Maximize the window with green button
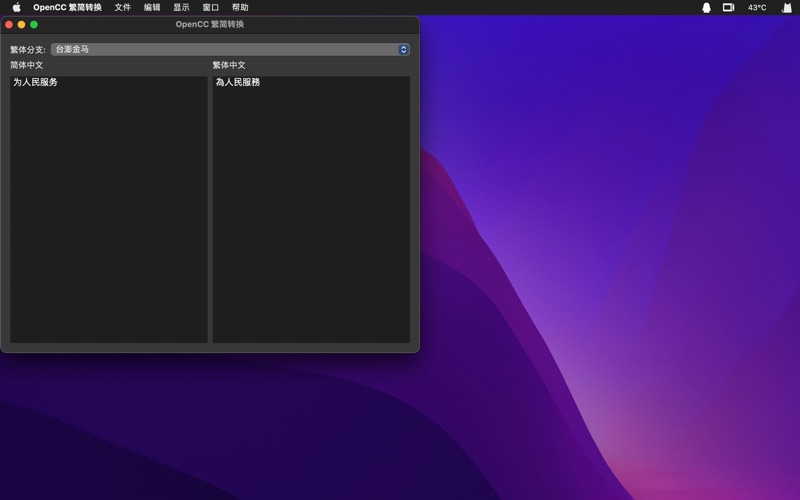 coord(34,24)
